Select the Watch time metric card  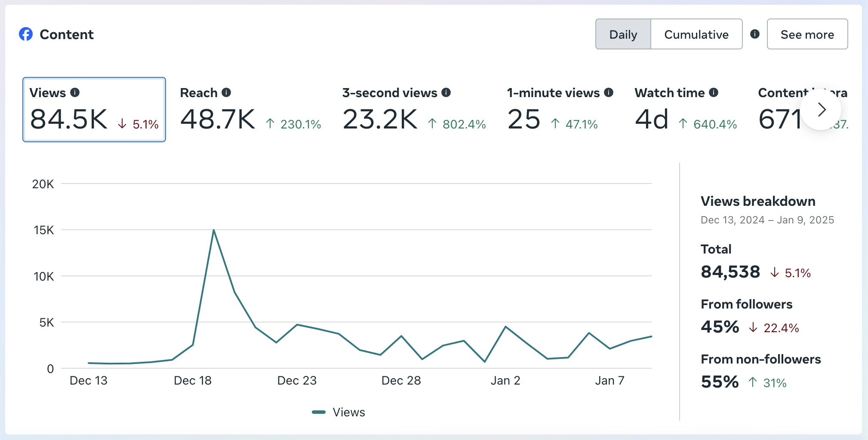click(x=686, y=110)
